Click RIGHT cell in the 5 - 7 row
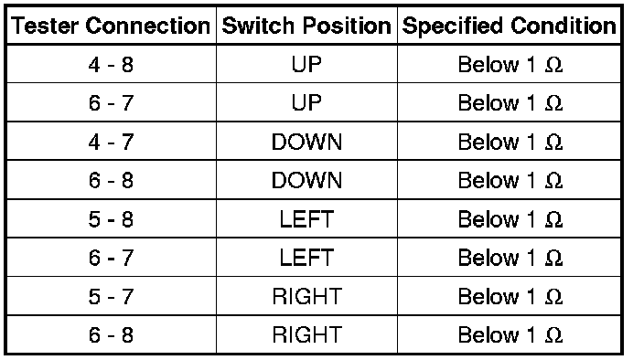The image size is (644, 360). point(306,296)
